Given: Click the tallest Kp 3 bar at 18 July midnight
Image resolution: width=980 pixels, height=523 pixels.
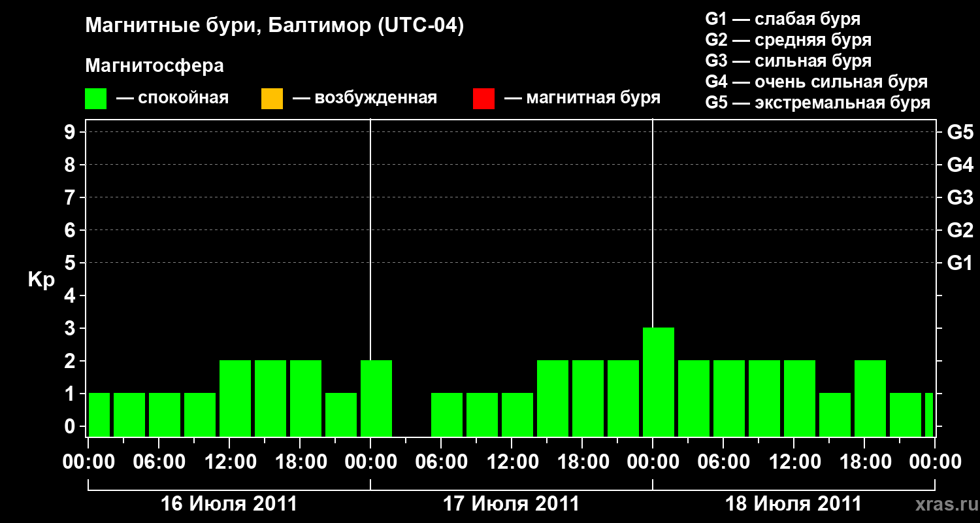Looking at the screenshot, I should point(659,382).
